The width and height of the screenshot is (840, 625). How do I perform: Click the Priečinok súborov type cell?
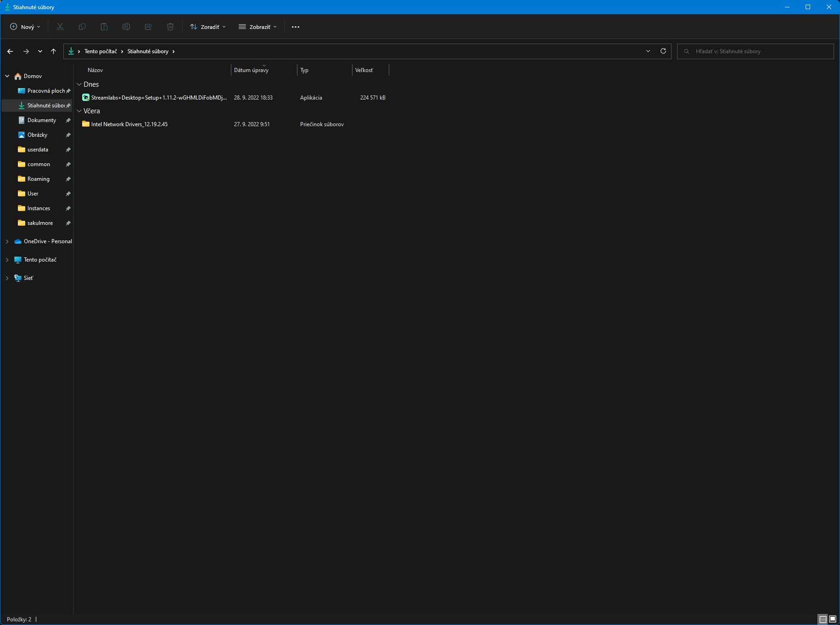pyautogui.click(x=322, y=124)
